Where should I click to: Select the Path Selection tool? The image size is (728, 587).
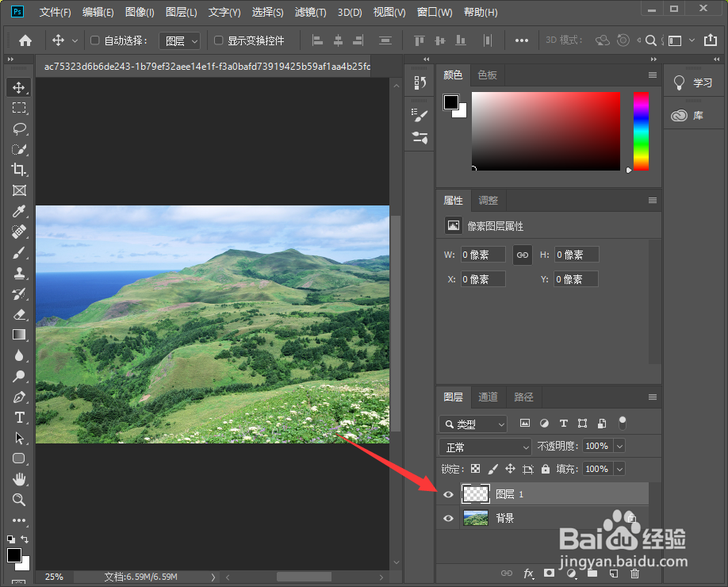pyautogui.click(x=18, y=438)
